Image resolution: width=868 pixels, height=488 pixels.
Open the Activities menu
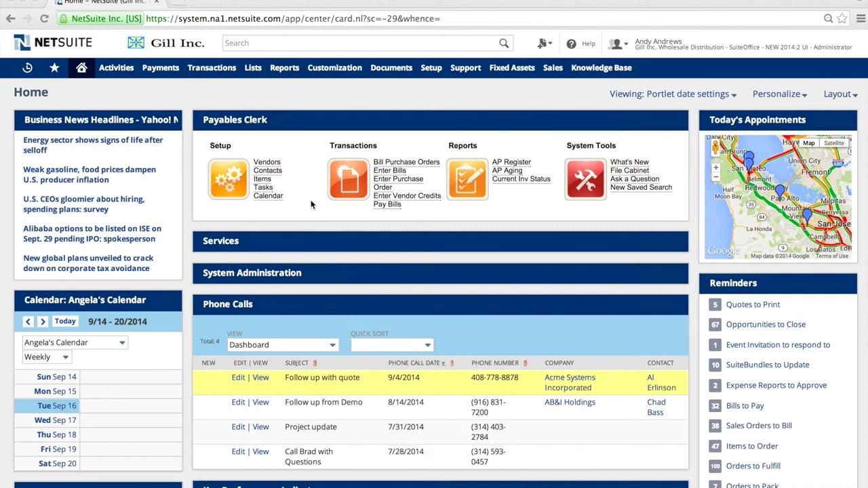click(117, 68)
